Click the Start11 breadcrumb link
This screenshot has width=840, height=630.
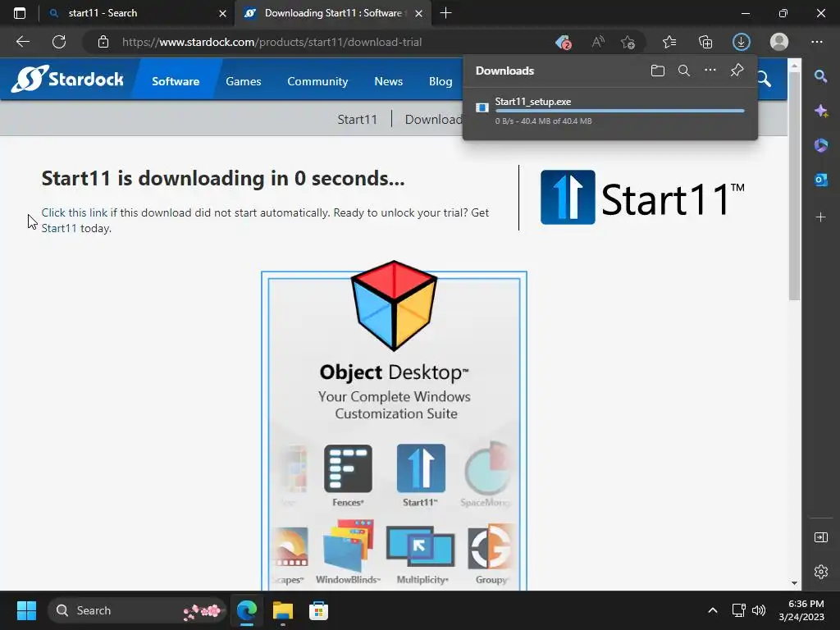(357, 120)
